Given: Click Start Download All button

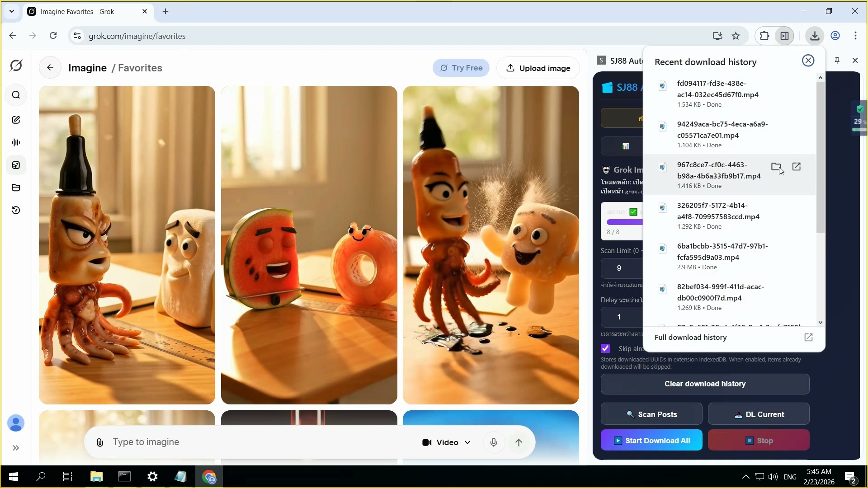Looking at the screenshot, I should [651, 441].
